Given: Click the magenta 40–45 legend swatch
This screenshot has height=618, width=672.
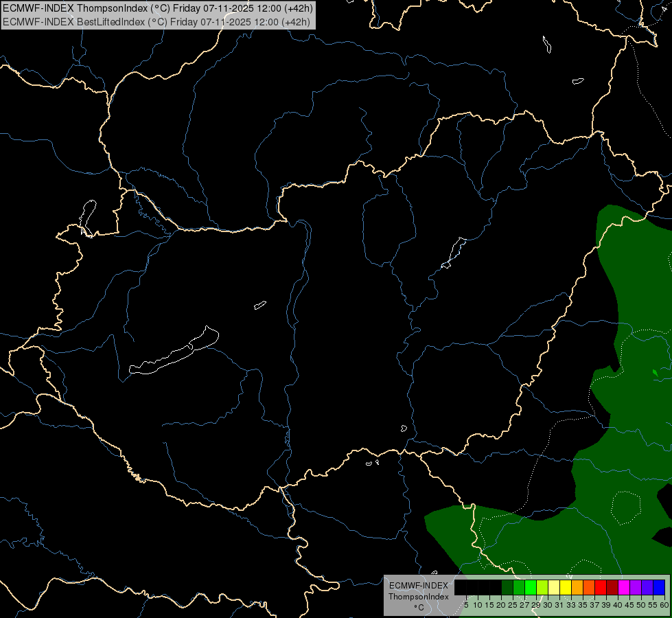Looking at the screenshot, I should (624, 588).
